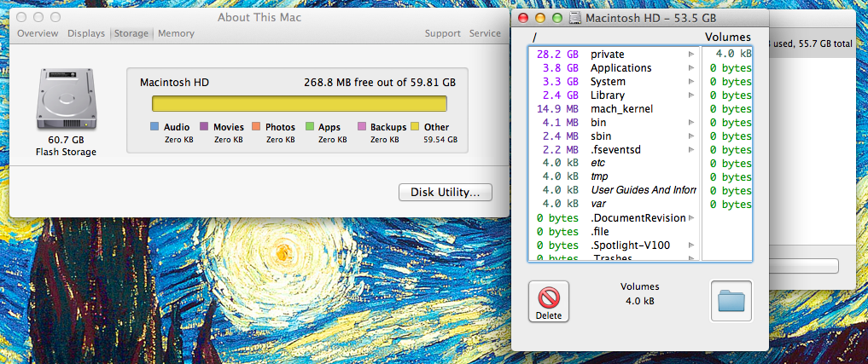Click the 59.54 GB Other value
This screenshot has width=868, height=364.
pos(440,140)
